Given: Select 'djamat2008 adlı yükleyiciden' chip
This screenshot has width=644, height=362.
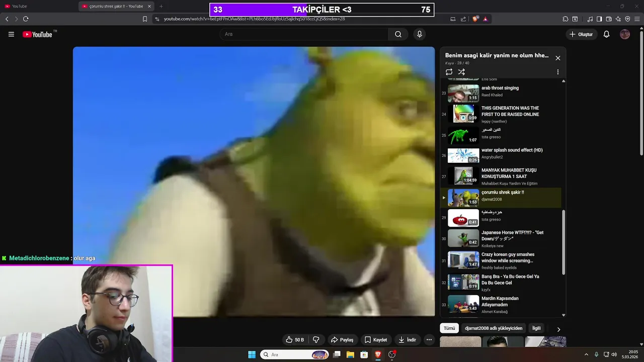Looking at the screenshot, I should 494,328.
